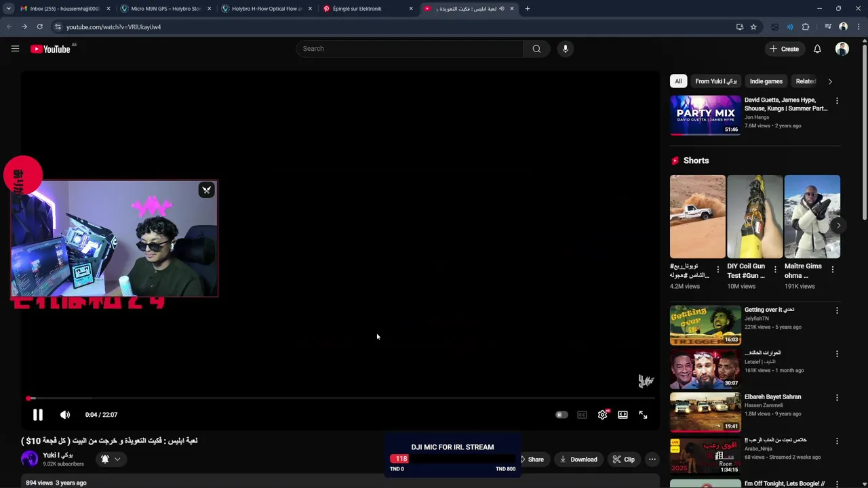Open options for Getting over it video

coord(837,310)
